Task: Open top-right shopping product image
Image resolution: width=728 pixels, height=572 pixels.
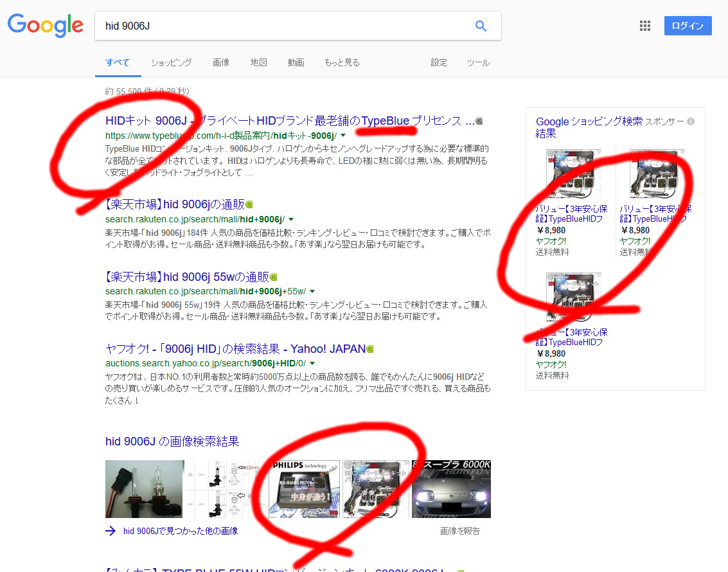Action: [x=657, y=175]
